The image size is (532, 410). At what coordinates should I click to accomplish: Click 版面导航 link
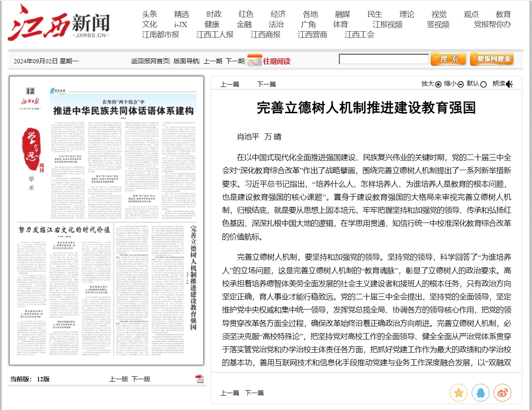[x=186, y=61]
